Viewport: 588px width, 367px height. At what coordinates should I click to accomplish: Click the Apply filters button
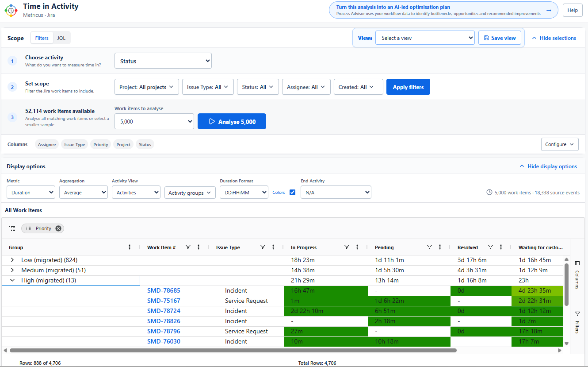[x=408, y=87]
